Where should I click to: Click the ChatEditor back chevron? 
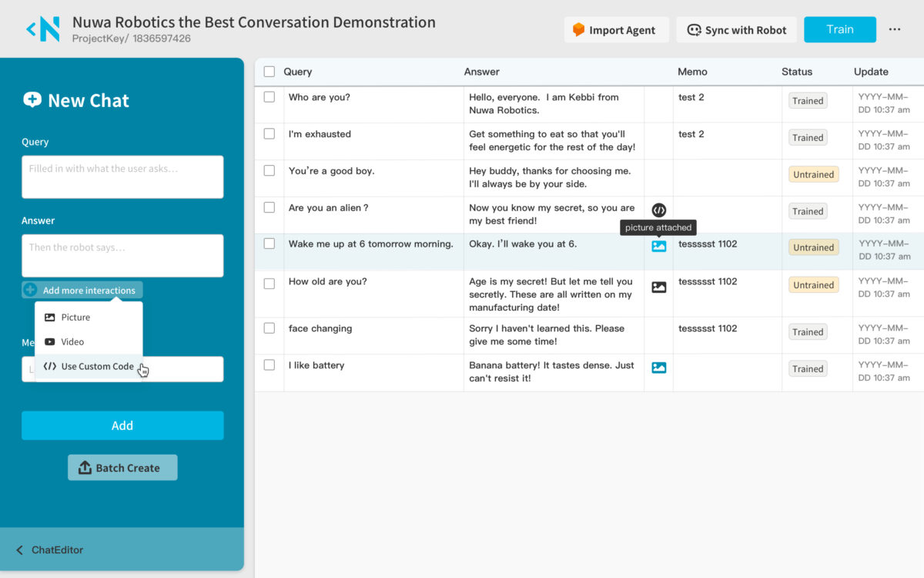pyautogui.click(x=20, y=550)
